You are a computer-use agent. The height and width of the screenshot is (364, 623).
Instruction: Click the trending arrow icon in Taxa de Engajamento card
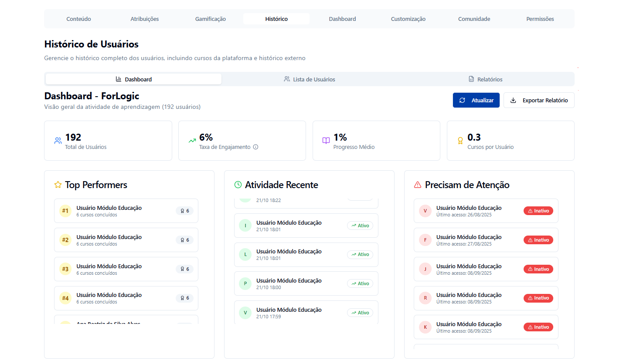point(192,141)
